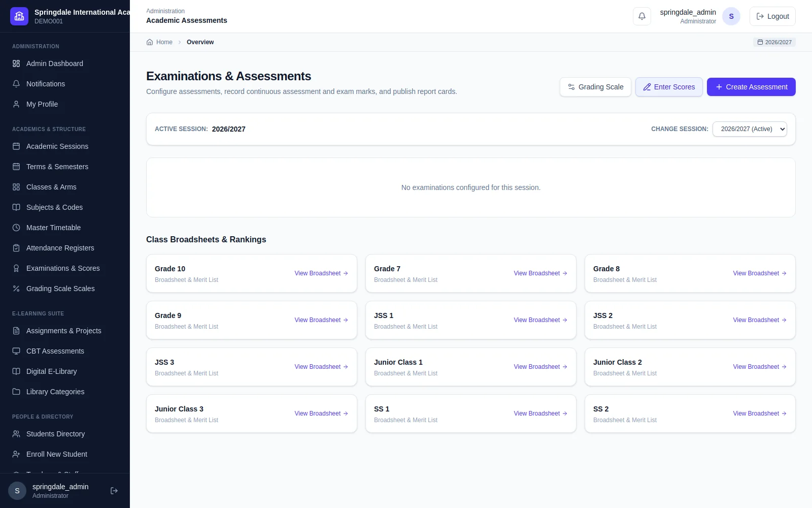Click the Grade 10 card title
Viewport: 812px width, 508px height.
[x=170, y=269]
